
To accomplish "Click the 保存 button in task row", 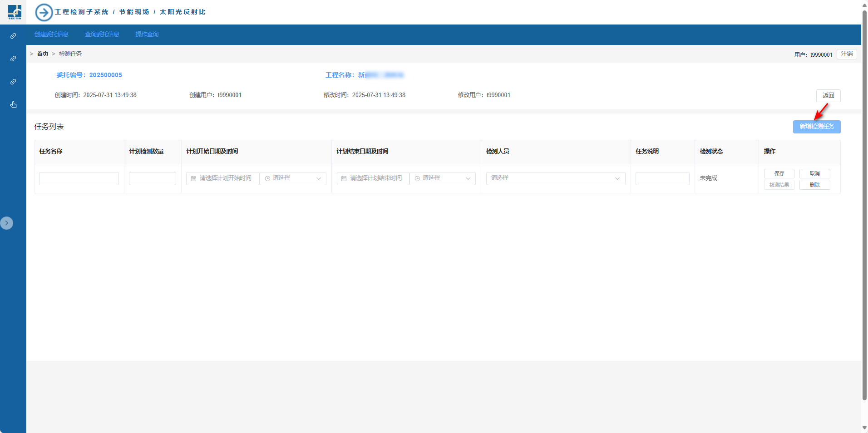I will [779, 173].
